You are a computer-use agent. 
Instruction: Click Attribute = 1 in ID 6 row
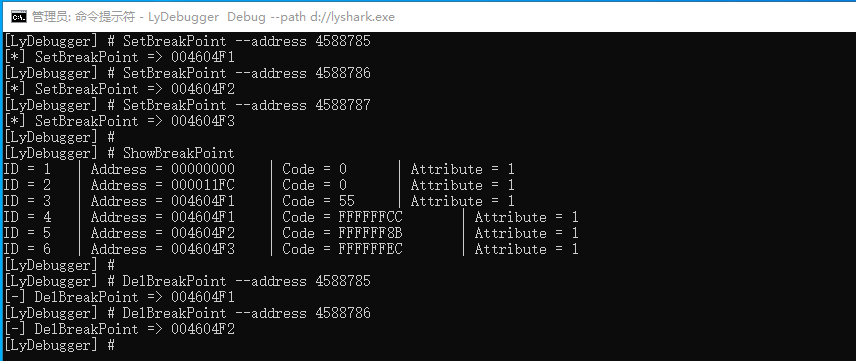pyautogui.click(x=526, y=249)
